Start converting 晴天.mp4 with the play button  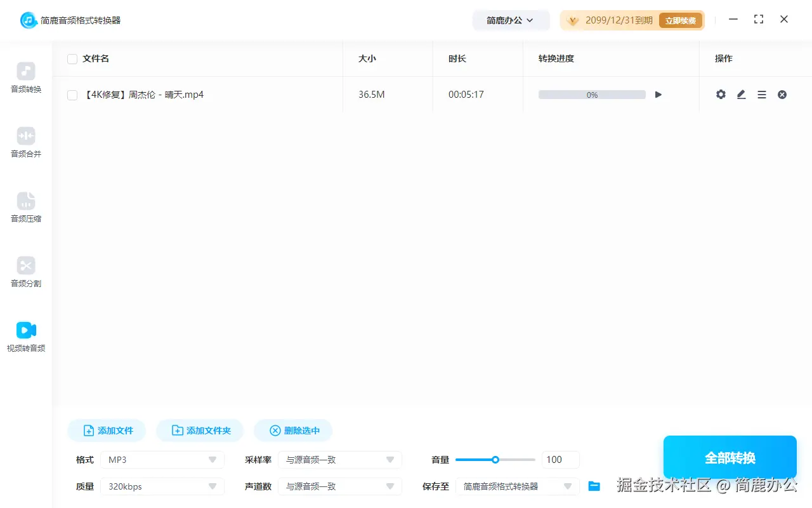658,94
